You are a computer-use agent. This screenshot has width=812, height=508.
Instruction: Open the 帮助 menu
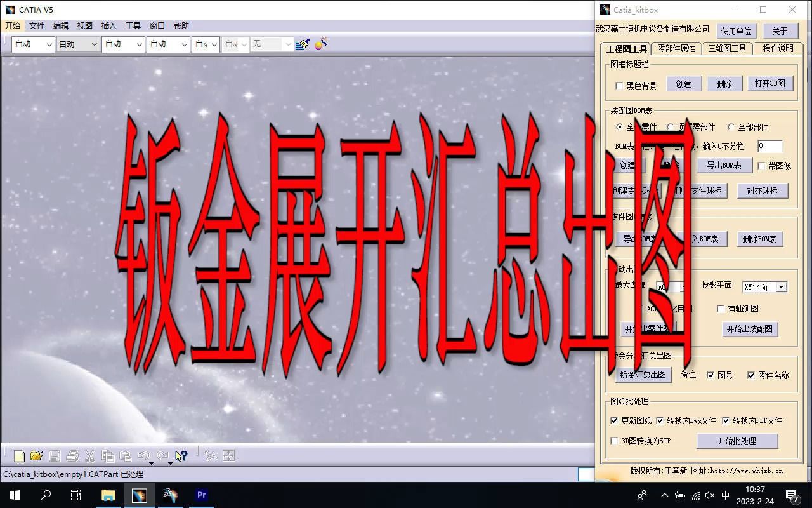(181, 25)
